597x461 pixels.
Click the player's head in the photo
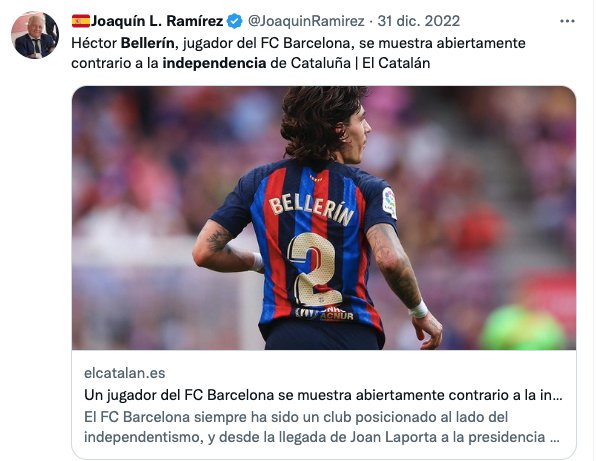(x=324, y=124)
